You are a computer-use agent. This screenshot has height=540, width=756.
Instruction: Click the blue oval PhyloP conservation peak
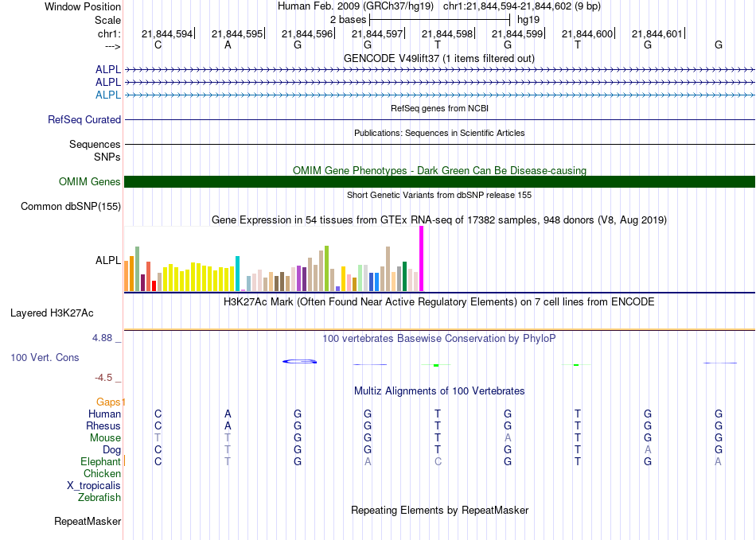pyautogui.click(x=300, y=362)
